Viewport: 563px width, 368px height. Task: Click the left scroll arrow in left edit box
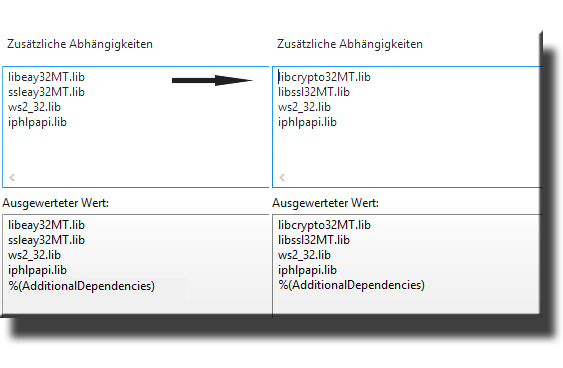tap(12, 177)
